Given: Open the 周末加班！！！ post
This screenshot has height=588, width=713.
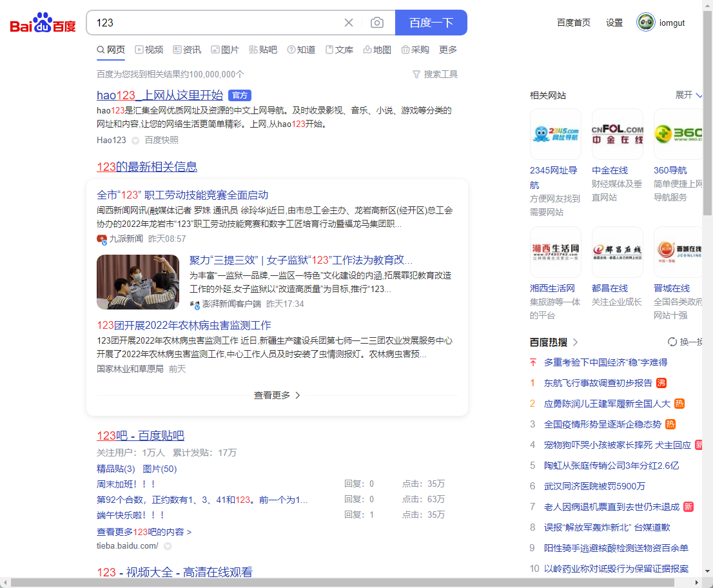Looking at the screenshot, I should 126,484.
